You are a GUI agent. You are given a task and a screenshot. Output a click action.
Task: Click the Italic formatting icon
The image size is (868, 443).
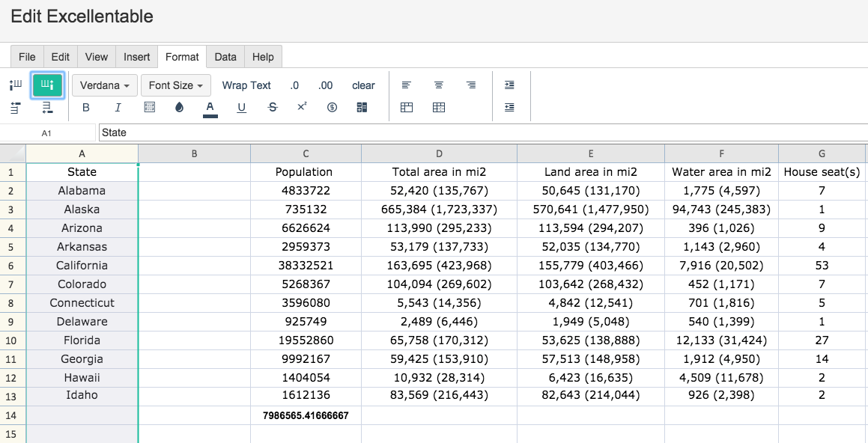pos(118,108)
